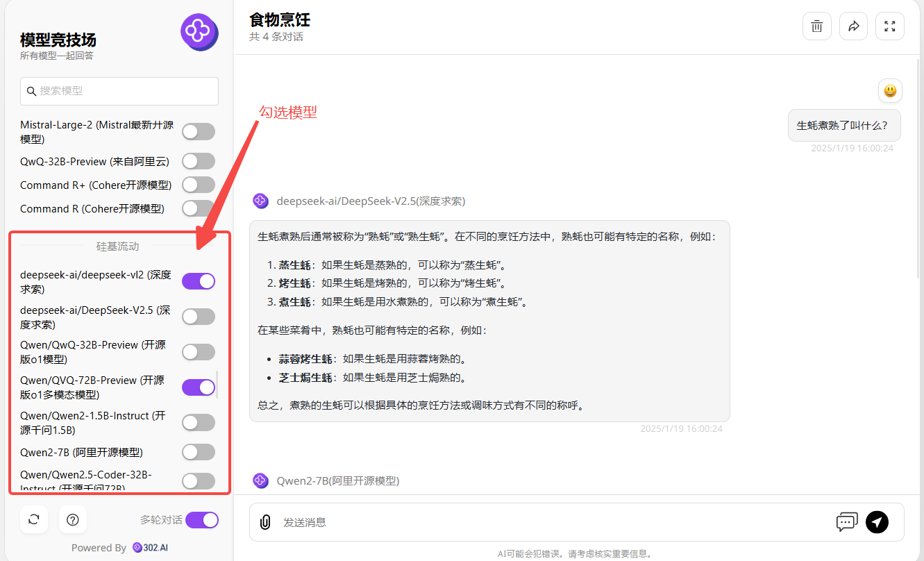The height and width of the screenshot is (561, 924).
Task: Click the 模型竞技场 sidebar heading
Action: (58, 39)
